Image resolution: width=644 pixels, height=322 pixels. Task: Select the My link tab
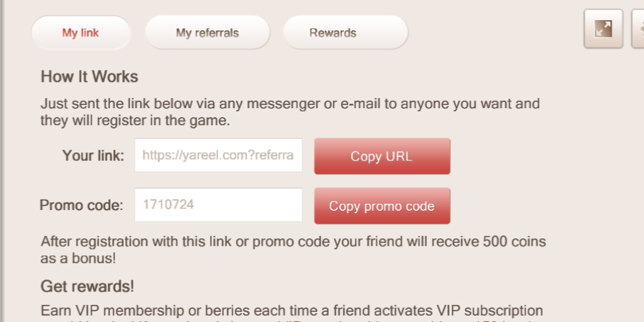point(81,33)
